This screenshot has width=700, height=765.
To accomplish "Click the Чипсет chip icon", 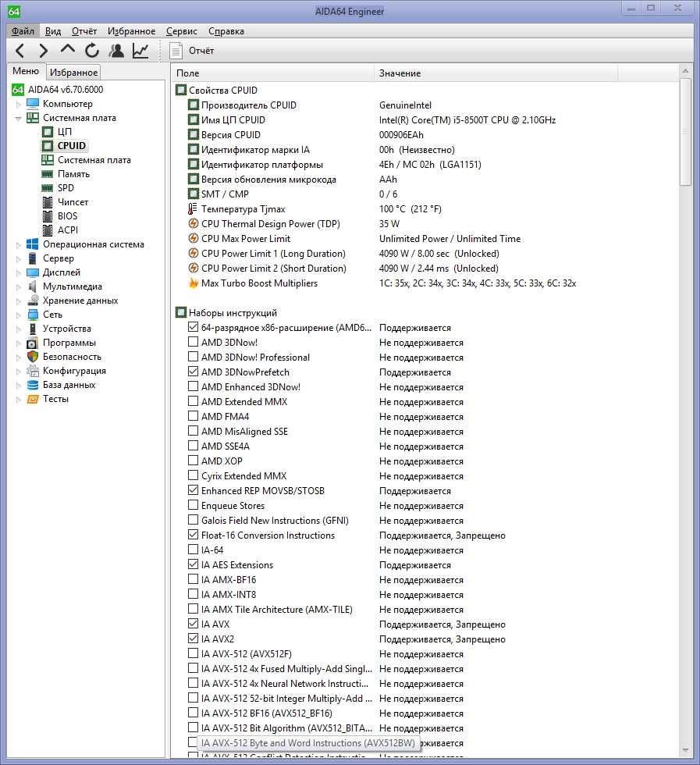I will tap(48, 202).
